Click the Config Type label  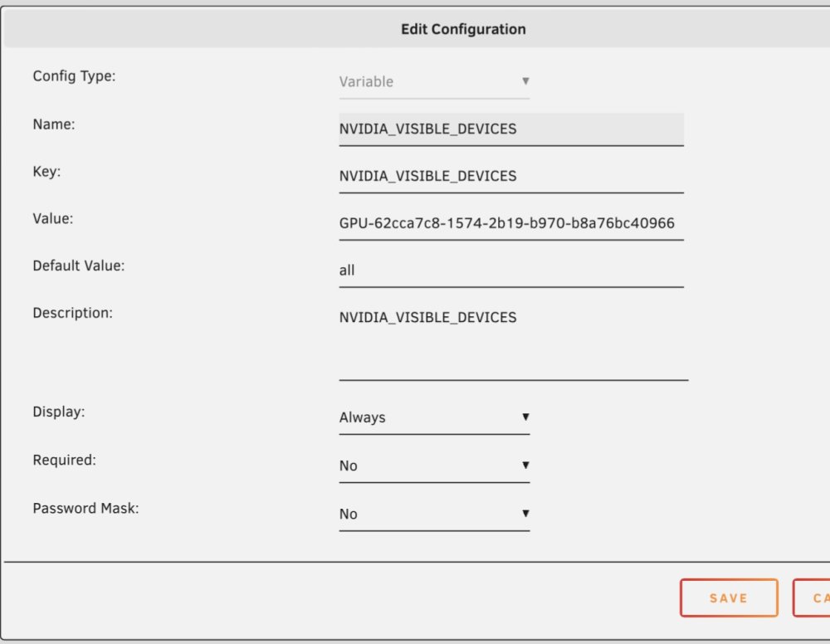(x=74, y=76)
